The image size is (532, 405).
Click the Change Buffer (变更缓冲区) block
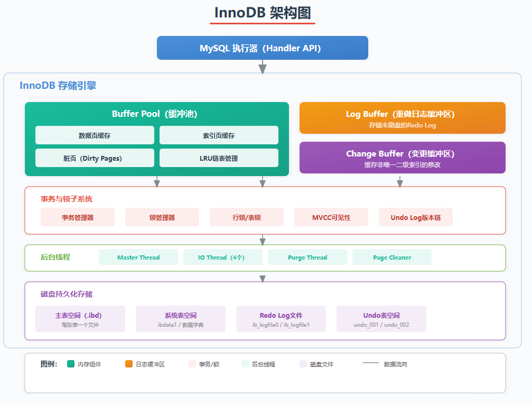pyautogui.click(x=403, y=158)
